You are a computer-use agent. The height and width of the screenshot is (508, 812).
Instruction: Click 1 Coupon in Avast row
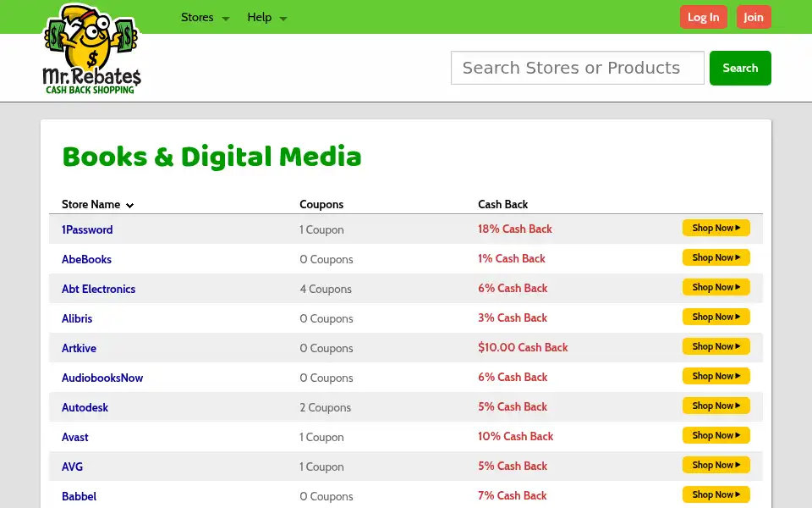pyautogui.click(x=321, y=437)
